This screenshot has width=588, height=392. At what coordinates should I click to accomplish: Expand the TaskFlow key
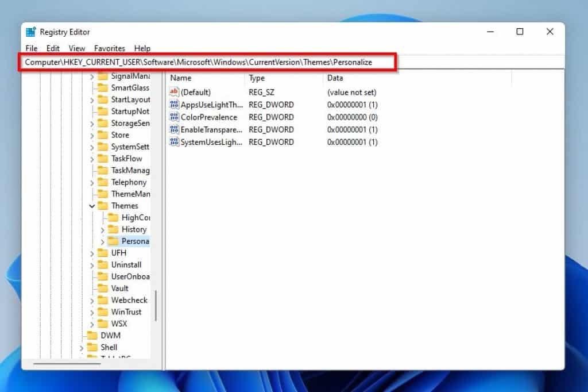tap(92, 159)
